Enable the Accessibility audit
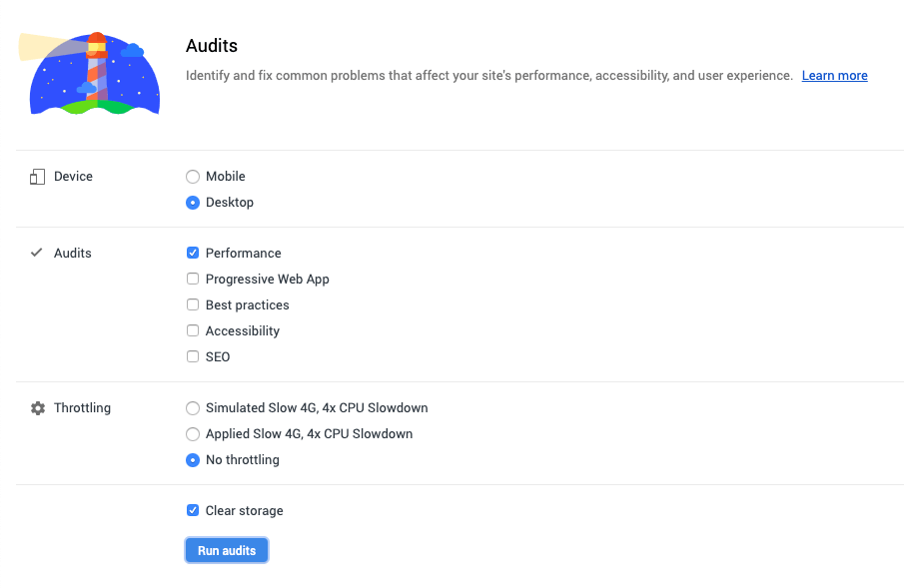Image resolution: width=904 pixels, height=588 pixels. (x=192, y=330)
